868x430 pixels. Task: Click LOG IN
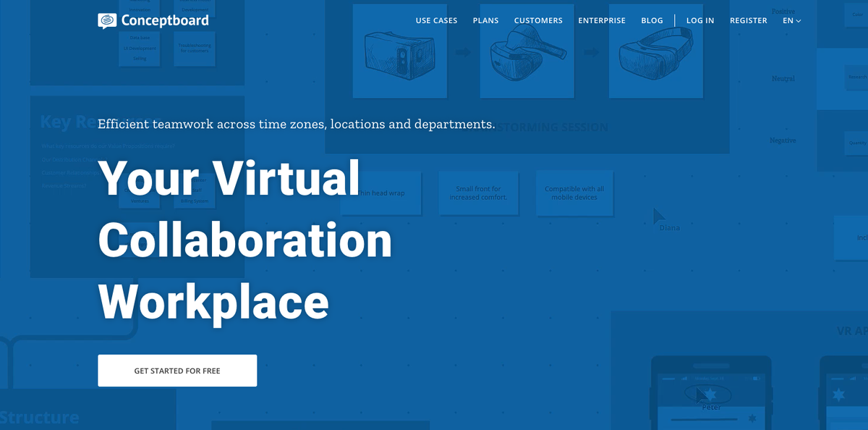(699, 20)
